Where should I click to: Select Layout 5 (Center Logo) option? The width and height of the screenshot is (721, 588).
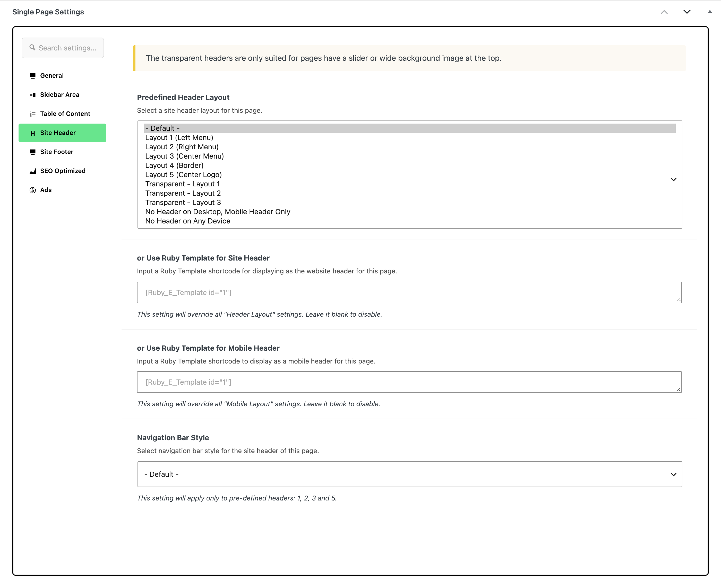click(x=410, y=175)
